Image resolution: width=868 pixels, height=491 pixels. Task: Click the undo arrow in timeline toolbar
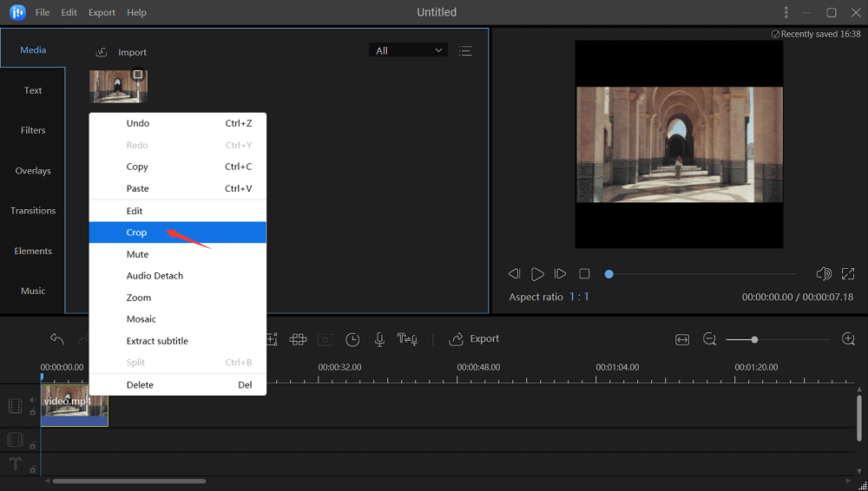[57, 339]
